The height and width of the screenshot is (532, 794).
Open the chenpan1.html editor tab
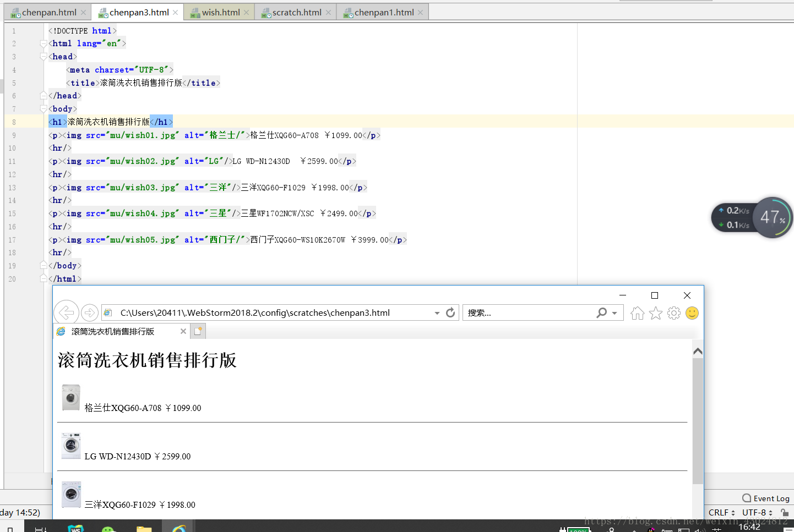click(384, 12)
